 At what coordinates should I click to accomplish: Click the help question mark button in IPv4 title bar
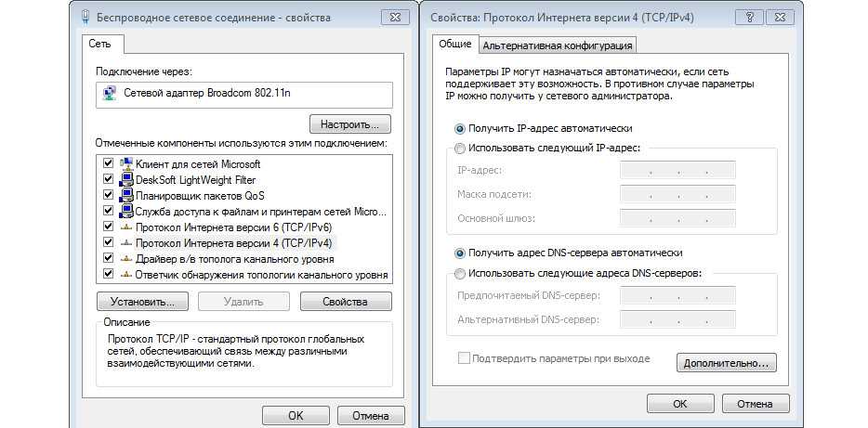pos(749,17)
